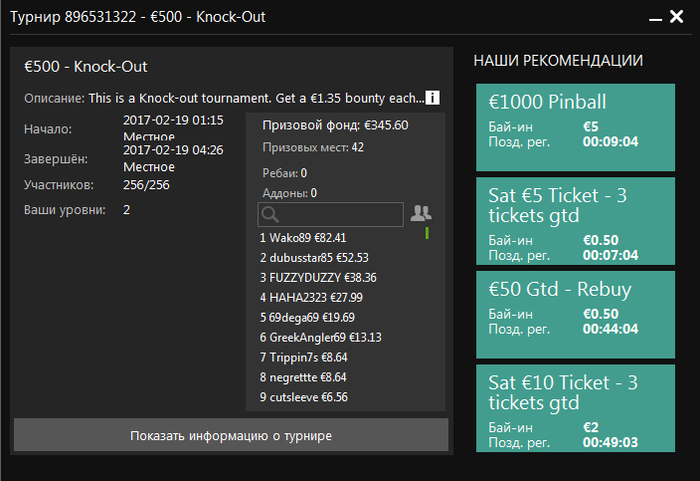Select HAHA2323 in the payout list
Image resolution: width=700 pixels, height=481 pixels.
tap(311, 297)
